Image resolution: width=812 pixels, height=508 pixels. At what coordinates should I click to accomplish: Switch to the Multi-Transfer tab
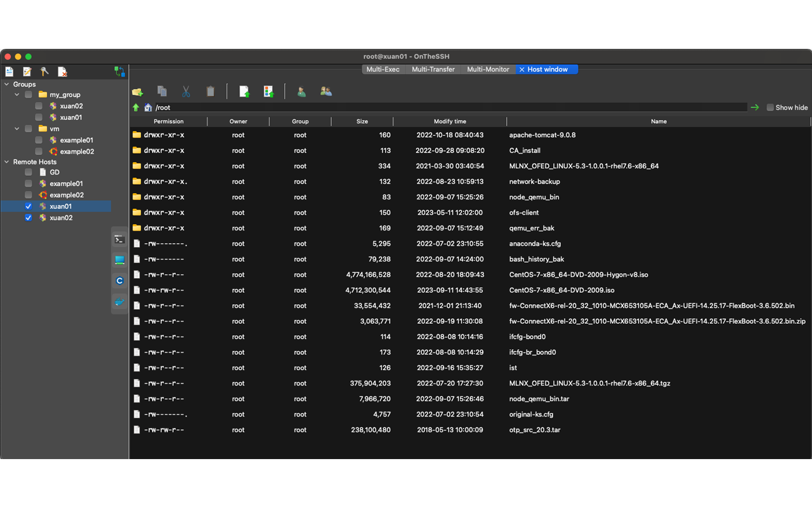pyautogui.click(x=433, y=69)
